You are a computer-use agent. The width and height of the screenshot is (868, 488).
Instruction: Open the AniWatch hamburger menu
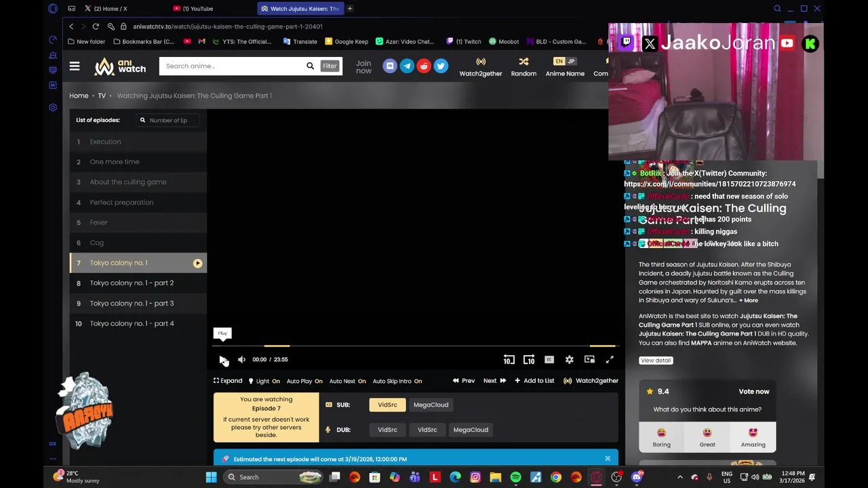pyautogui.click(x=75, y=66)
